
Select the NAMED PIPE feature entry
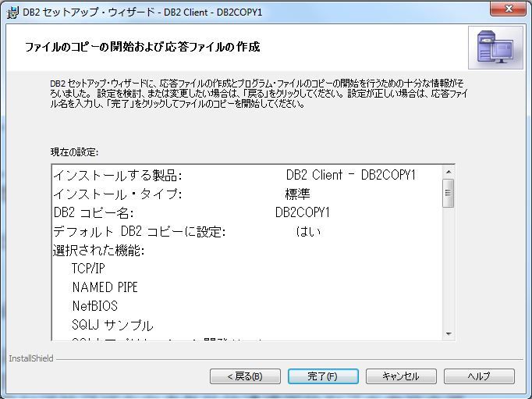click(x=105, y=287)
